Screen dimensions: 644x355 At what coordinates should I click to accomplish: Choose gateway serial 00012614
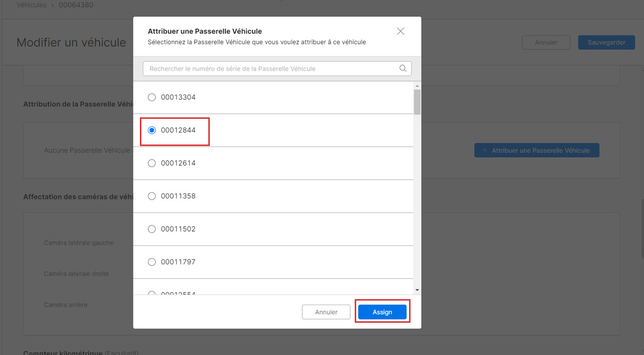(152, 163)
